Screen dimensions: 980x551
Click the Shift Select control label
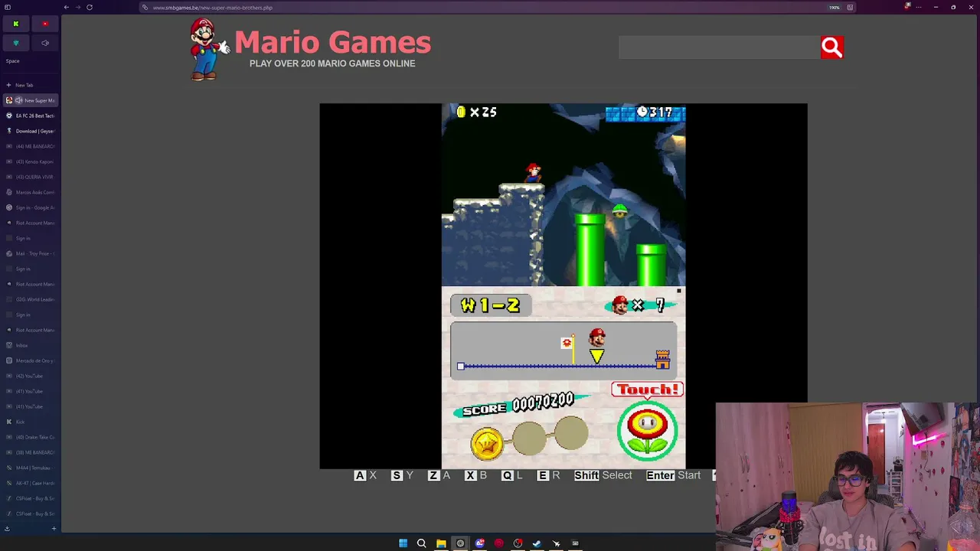[603, 475]
